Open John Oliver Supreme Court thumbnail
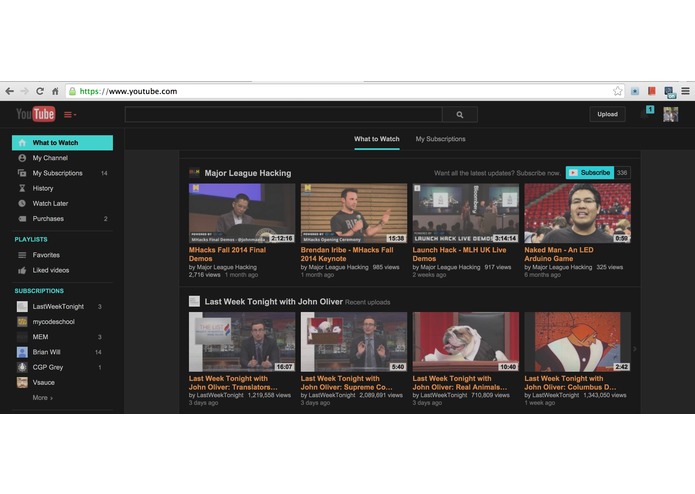The image size is (695, 494). tap(354, 342)
